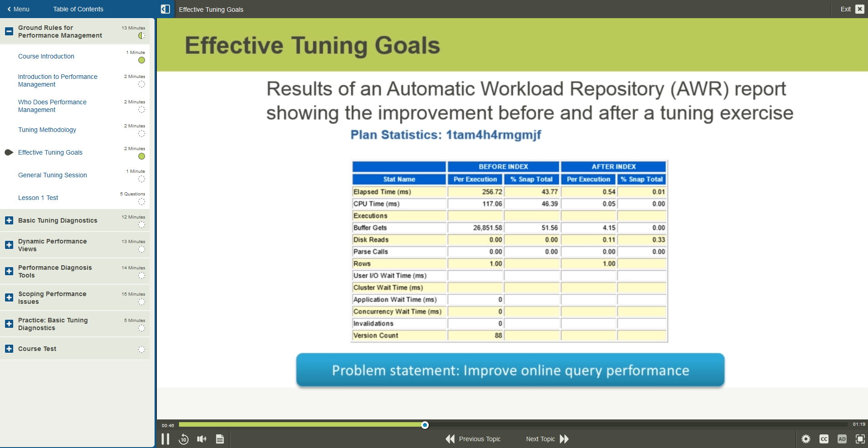Mute the audio with the speaker icon

coord(202,439)
